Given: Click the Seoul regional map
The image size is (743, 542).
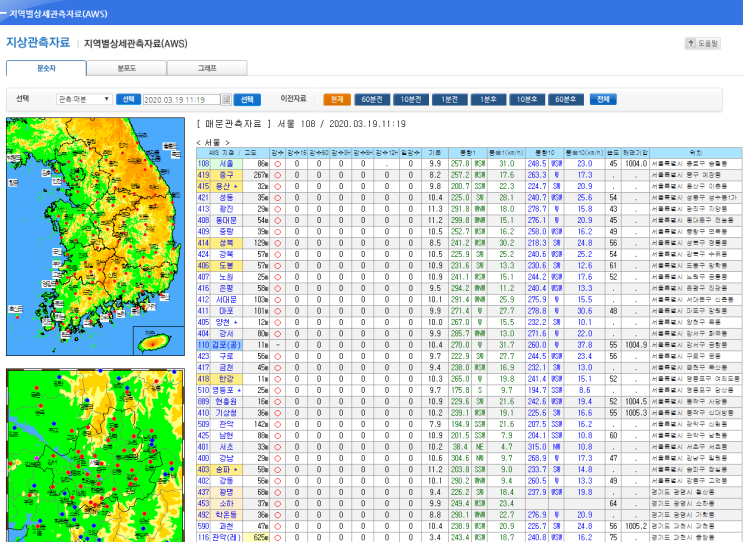Looking at the screenshot, I should click(95, 455).
